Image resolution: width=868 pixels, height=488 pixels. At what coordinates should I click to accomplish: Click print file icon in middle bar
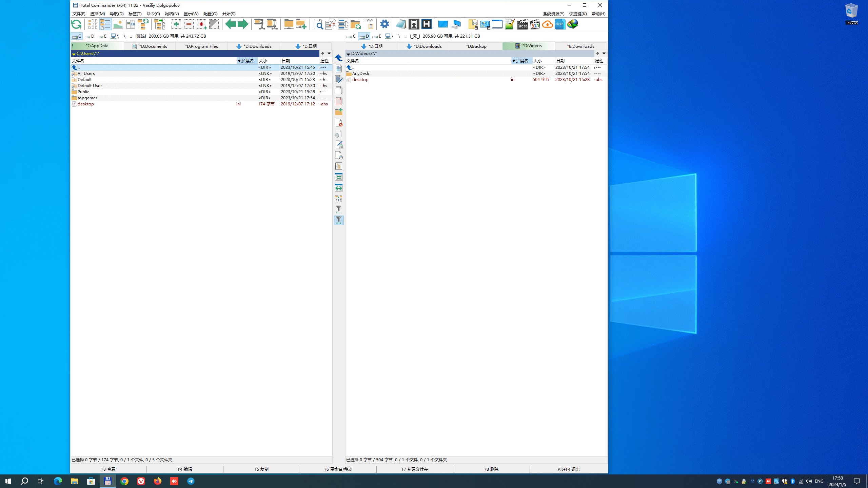338,155
